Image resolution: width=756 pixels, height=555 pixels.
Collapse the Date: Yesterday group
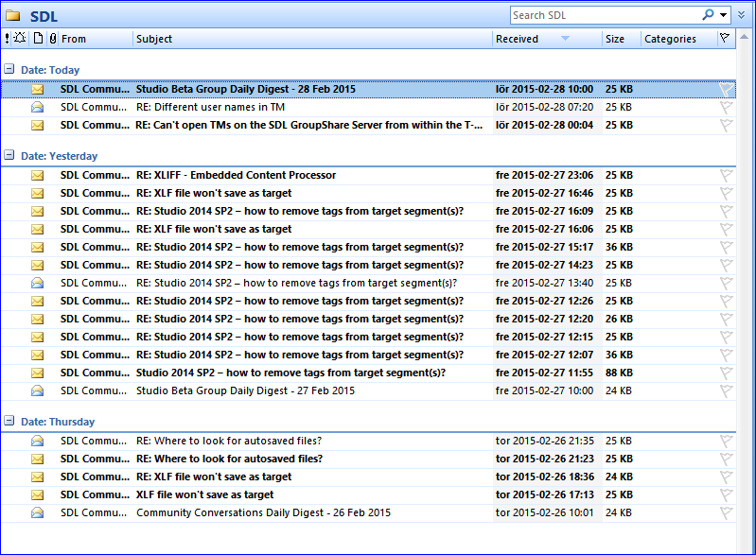click(9, 156)
